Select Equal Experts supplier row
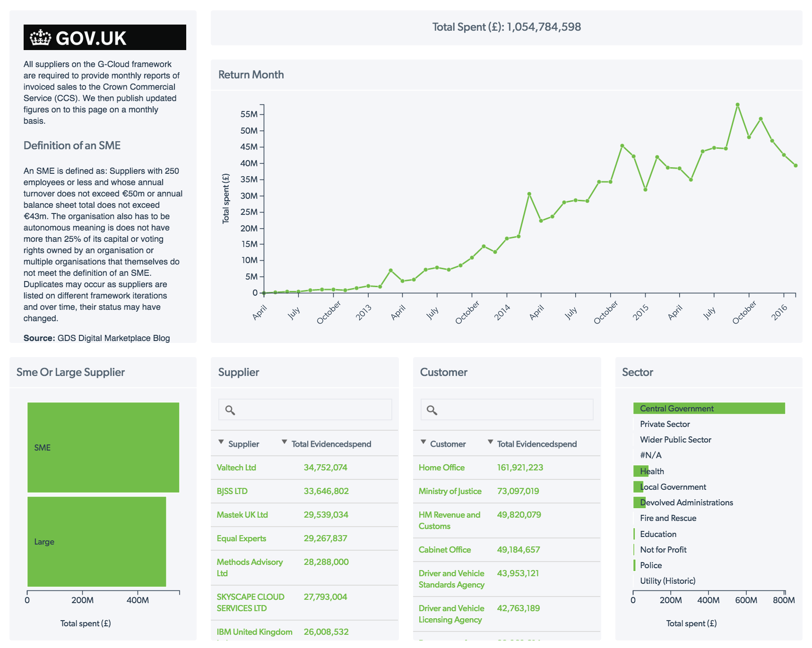Viewport: 812px width, 648px height. (x=241, y=538)
